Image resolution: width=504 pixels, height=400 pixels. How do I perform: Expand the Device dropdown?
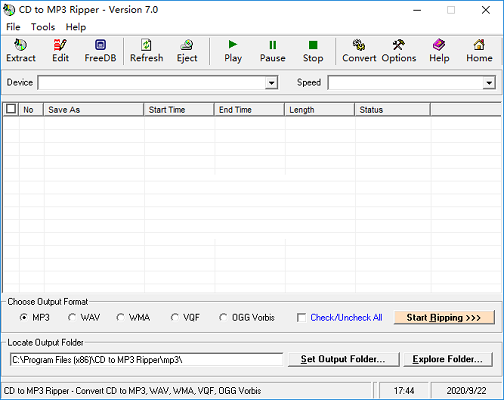click(x=272, y=83)
